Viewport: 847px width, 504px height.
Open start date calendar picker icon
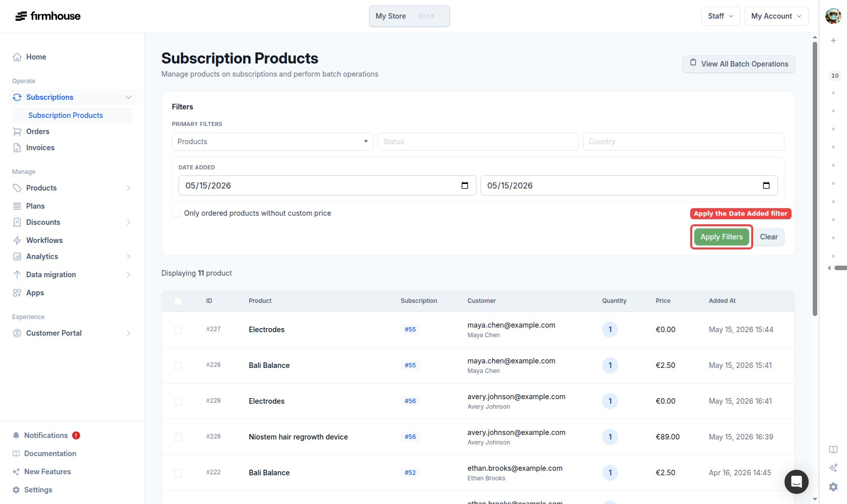click(465, 185)
